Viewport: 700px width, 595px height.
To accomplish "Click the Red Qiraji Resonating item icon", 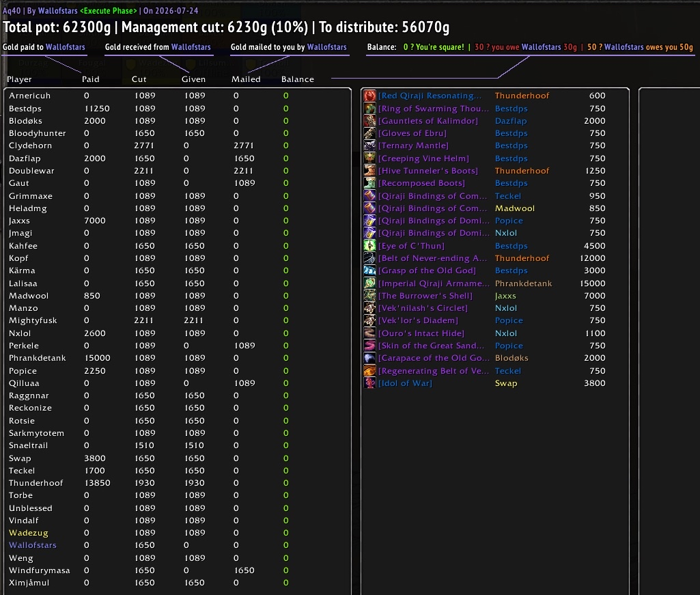I will [x=369, y=96].
